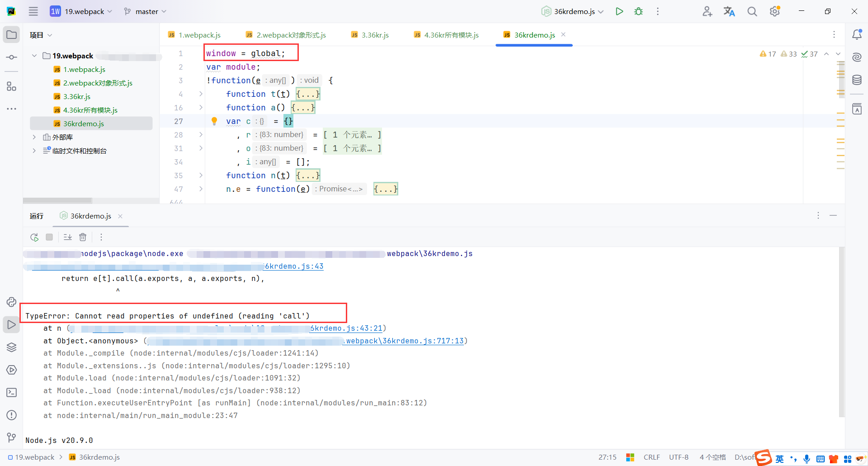Image resolution: width=868 pixels, height=466 pixels.
Task: Open the Terminal tool window
Action: click(x=11, y=393)
